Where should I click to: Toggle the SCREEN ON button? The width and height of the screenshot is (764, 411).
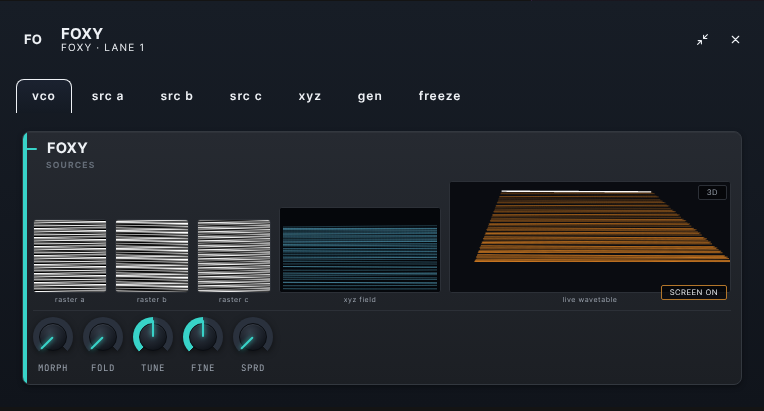coord(693,292)
